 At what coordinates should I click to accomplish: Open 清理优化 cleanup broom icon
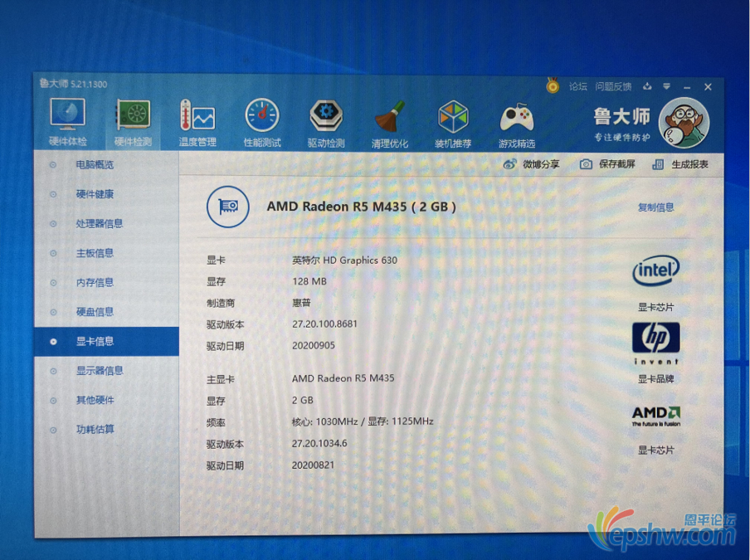pos(390,124)
